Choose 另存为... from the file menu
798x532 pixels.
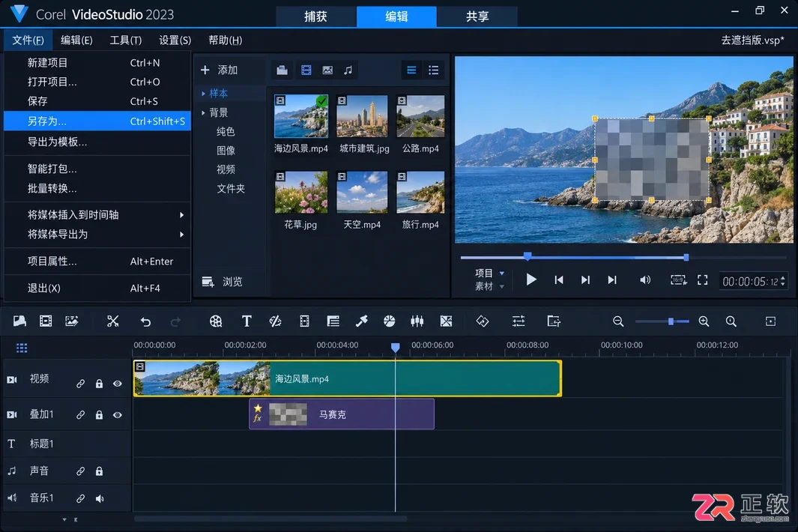tap(97, 121)
